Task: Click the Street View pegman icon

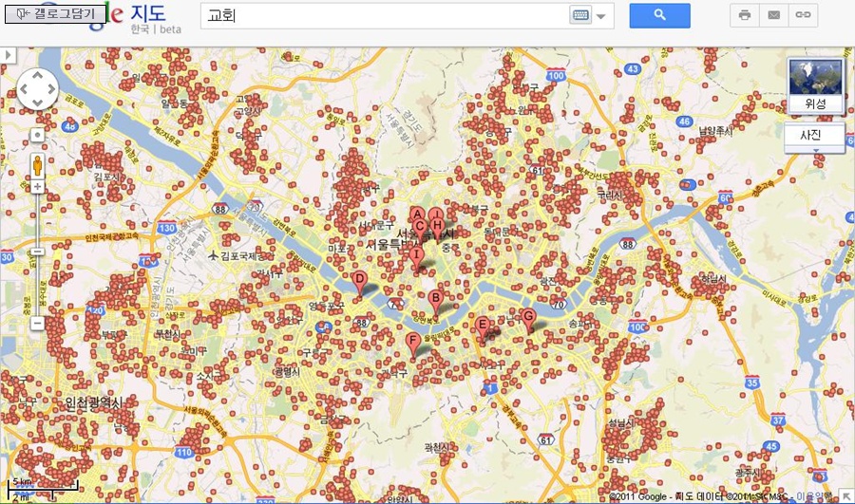Action: pos(37,165)
